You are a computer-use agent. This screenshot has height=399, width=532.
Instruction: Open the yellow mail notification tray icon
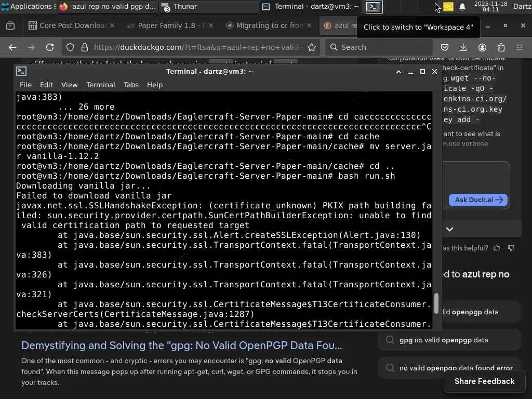(x=448, y=6)
